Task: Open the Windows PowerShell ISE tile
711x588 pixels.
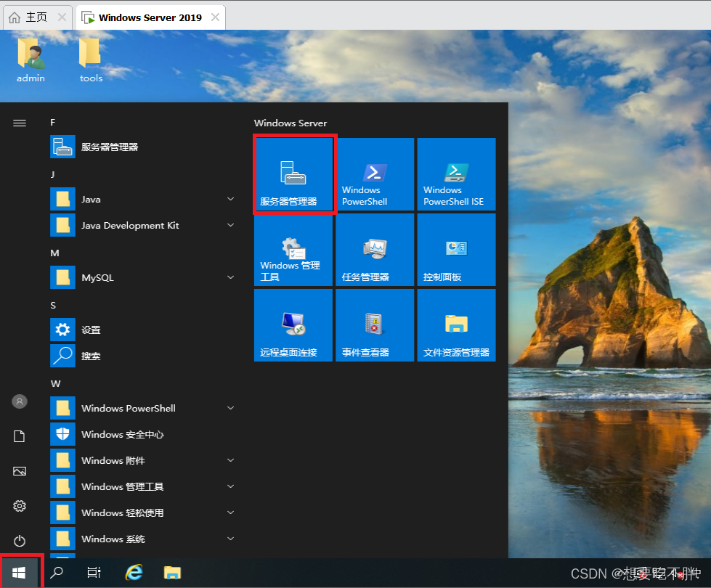Action: pos(456,174)
